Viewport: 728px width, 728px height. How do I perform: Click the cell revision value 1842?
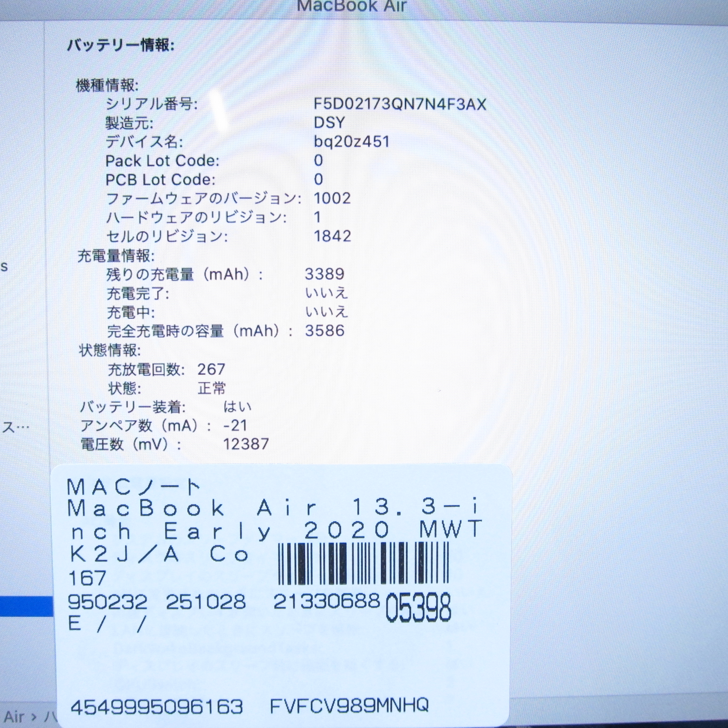click(332, 236)
